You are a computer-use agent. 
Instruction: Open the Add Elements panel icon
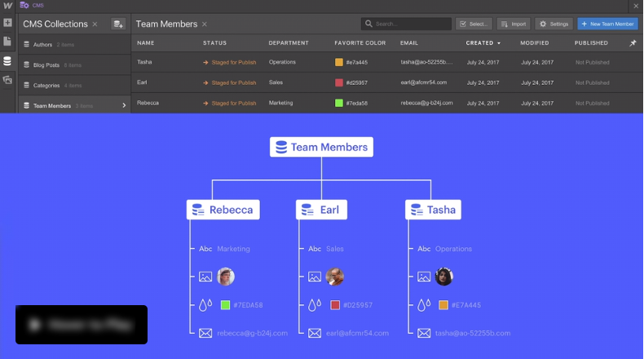coord(7,23)
